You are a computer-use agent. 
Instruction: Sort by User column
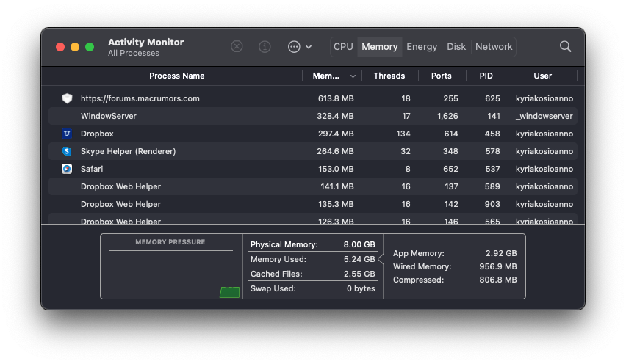(542, 76)
